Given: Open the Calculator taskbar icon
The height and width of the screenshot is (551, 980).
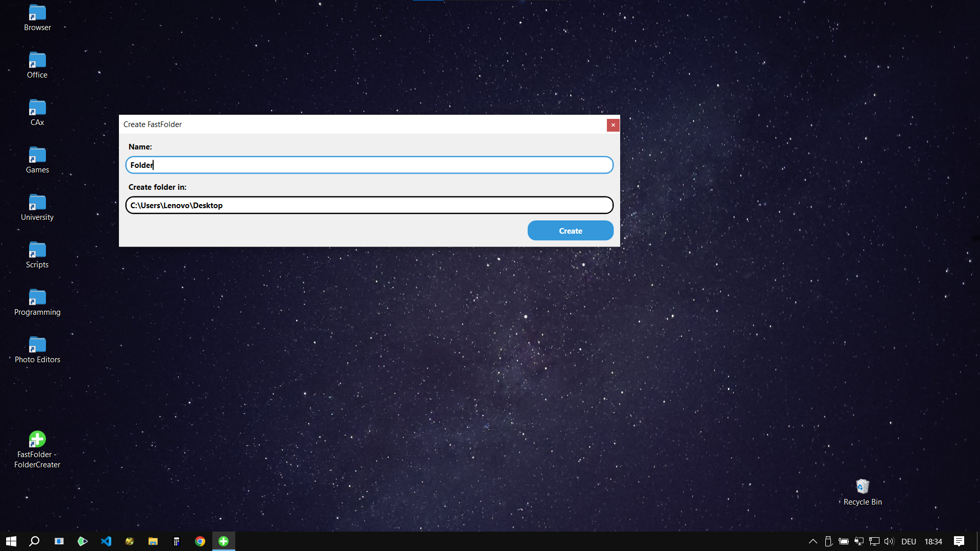Looking at the screenshot, I should click(177, 541).
